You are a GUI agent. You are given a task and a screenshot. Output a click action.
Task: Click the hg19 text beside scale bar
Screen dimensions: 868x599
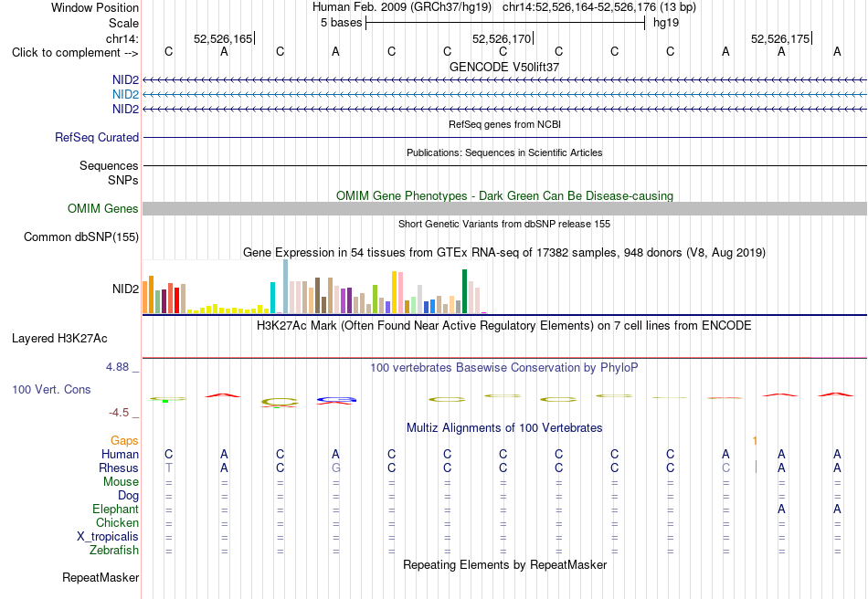pyautogui.click(x=666, y=23)
